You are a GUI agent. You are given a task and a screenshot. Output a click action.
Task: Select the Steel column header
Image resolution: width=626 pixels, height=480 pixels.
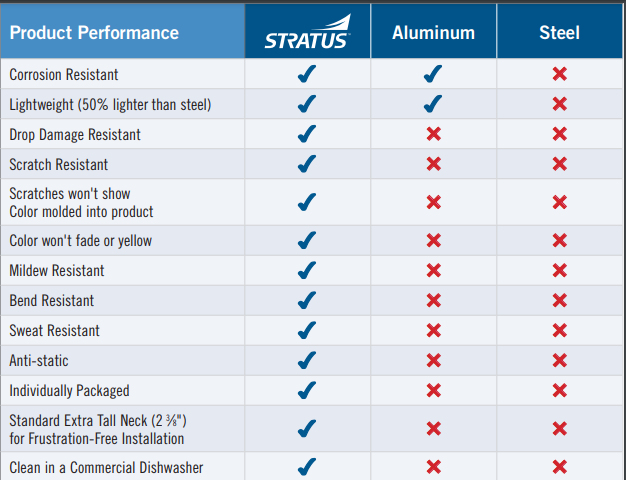click(x=560, y=33)
